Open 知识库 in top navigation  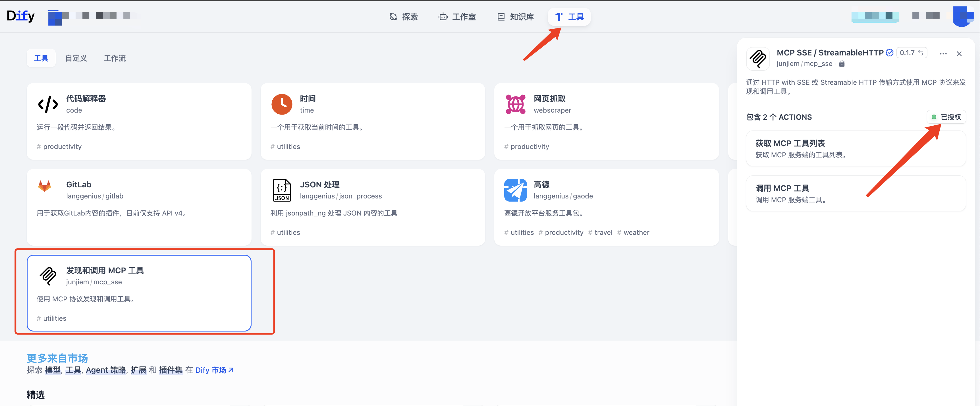click(516, 17)
